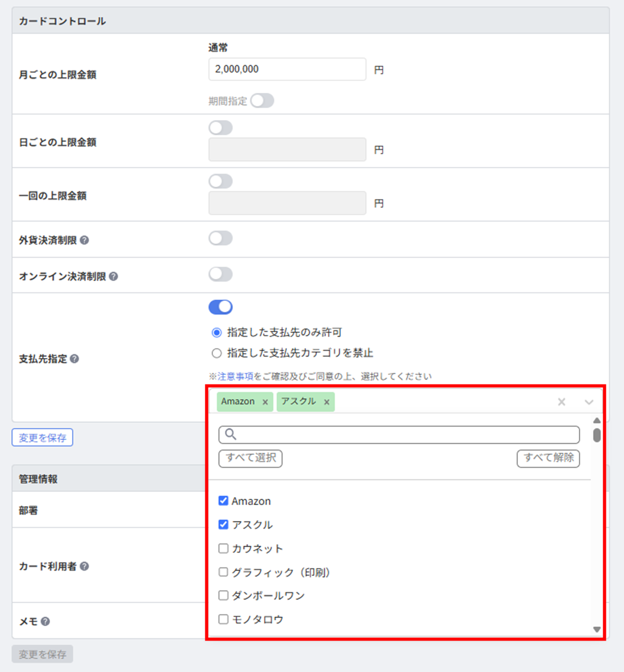Click help icon beside メモ label
624x672 pixels.
pos(45,621)
